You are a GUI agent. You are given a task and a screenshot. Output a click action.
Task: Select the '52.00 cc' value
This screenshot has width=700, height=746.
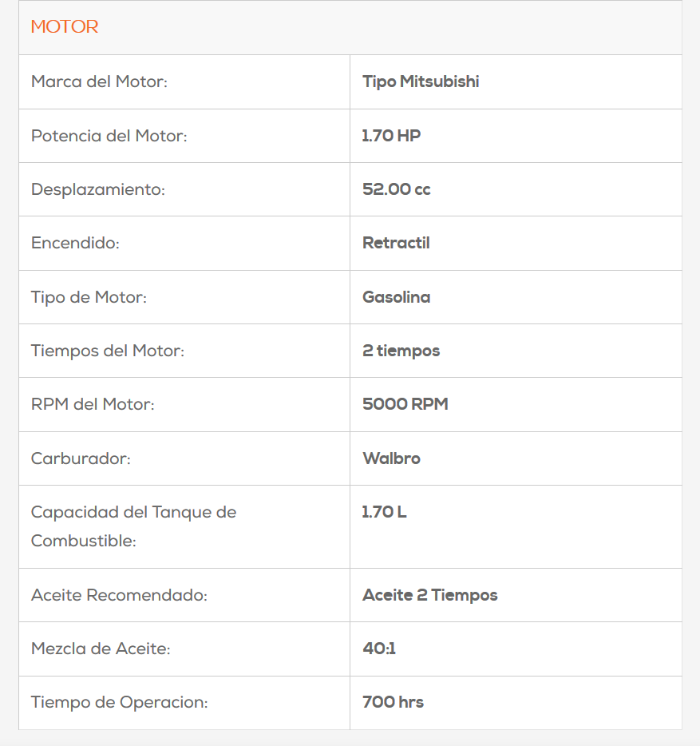coord(396,189)
